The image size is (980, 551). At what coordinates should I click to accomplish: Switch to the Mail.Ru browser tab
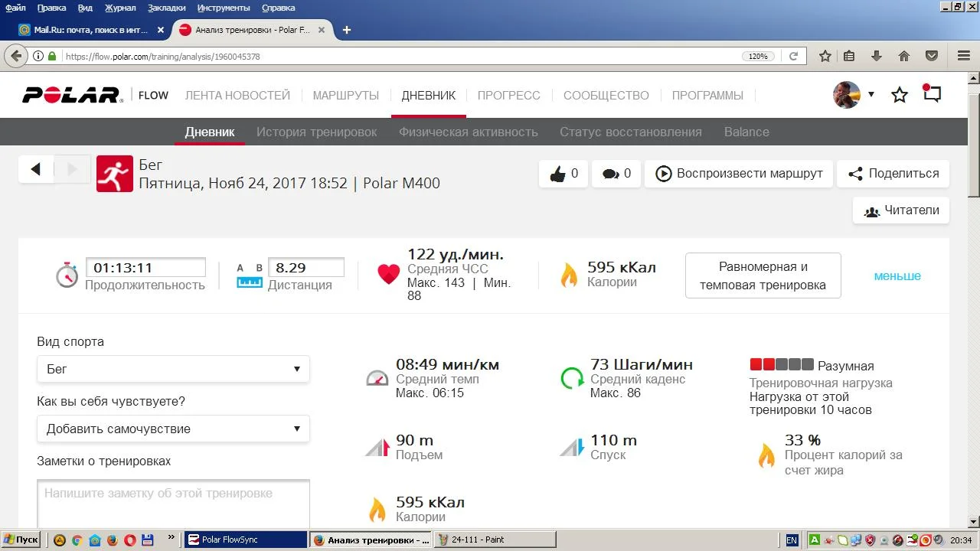tap(92, 30)
